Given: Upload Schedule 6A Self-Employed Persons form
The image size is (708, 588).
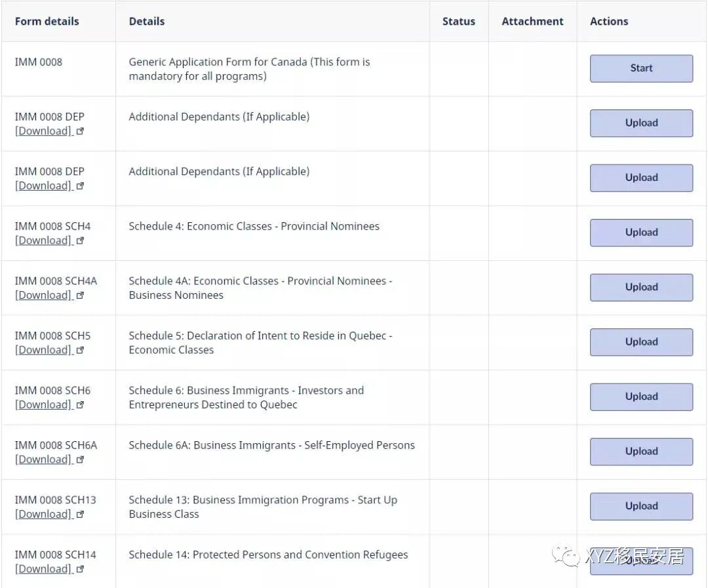Looking at the screenshot, I should point(640,452).
